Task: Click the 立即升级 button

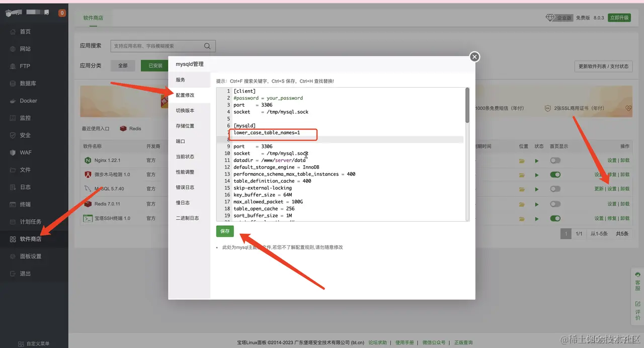Action: pos(619,18)
